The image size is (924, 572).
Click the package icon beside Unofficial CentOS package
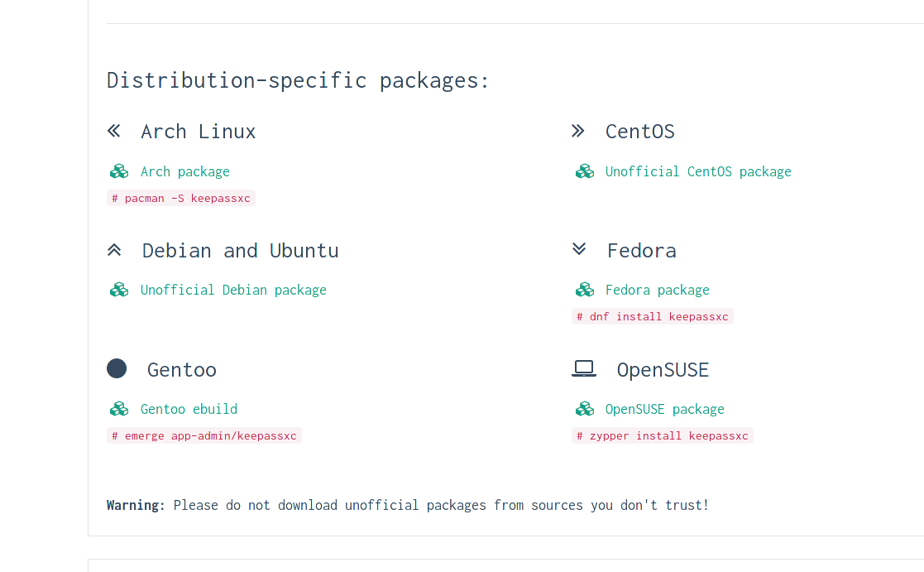[585, 171]
